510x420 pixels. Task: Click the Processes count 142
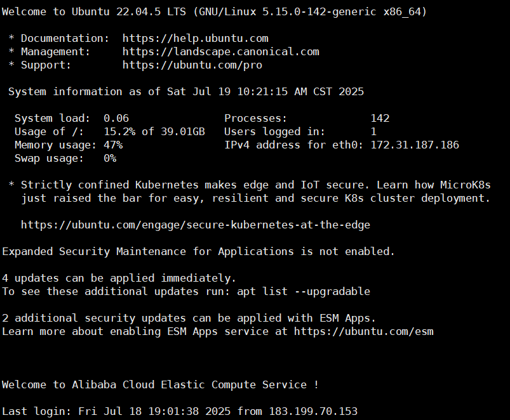[x=380, y=118]
